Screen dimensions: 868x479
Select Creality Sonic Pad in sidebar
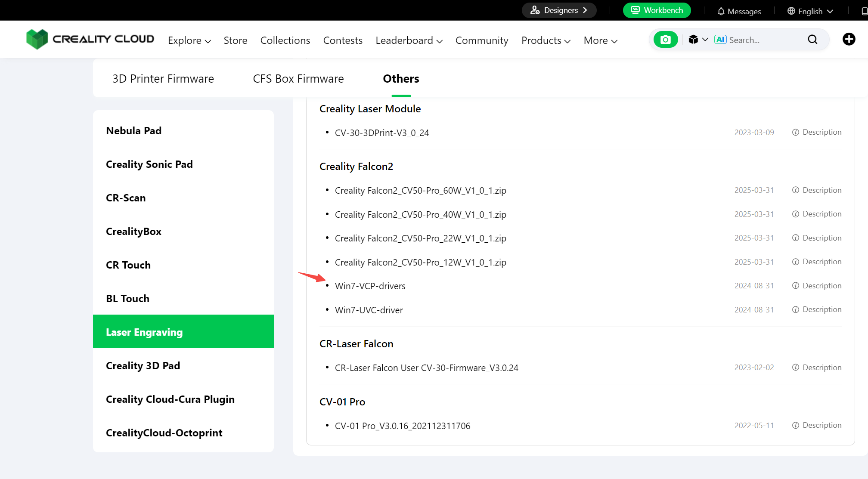point(149,164)
